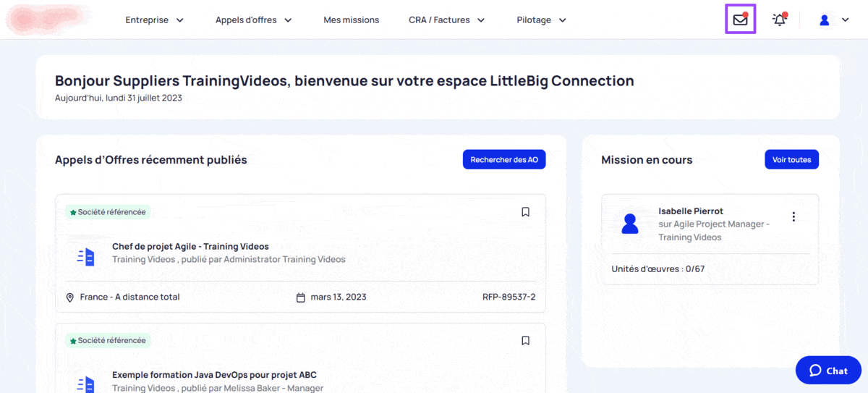Click Aujourd'hui, lundi 31 juillet 2023 text

pyautogui.click(x=119, y=98)
